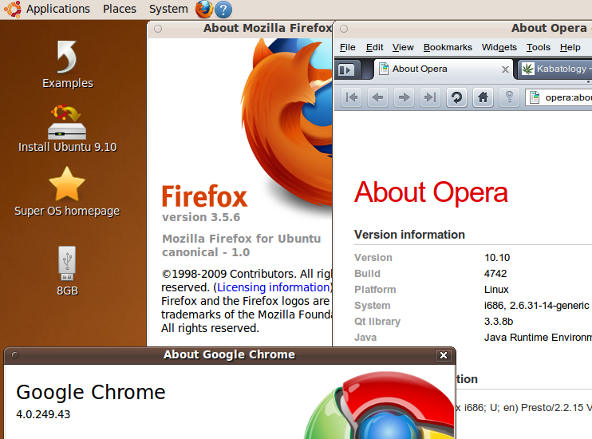Screen dimensions: 592x439
Task: Click the About Opera window menu button
Action: 344,29
